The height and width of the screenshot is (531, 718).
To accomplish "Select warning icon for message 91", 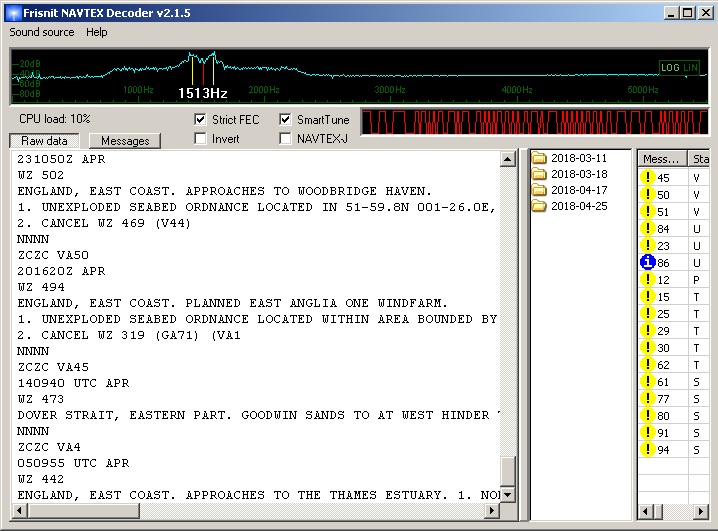I will (x=647, y=432).
